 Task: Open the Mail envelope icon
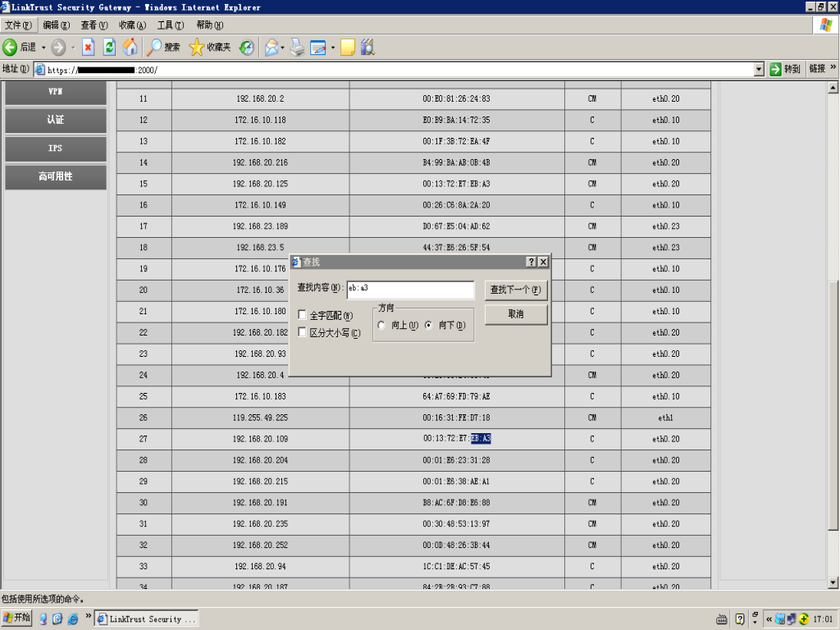click(x=272, y=48)
